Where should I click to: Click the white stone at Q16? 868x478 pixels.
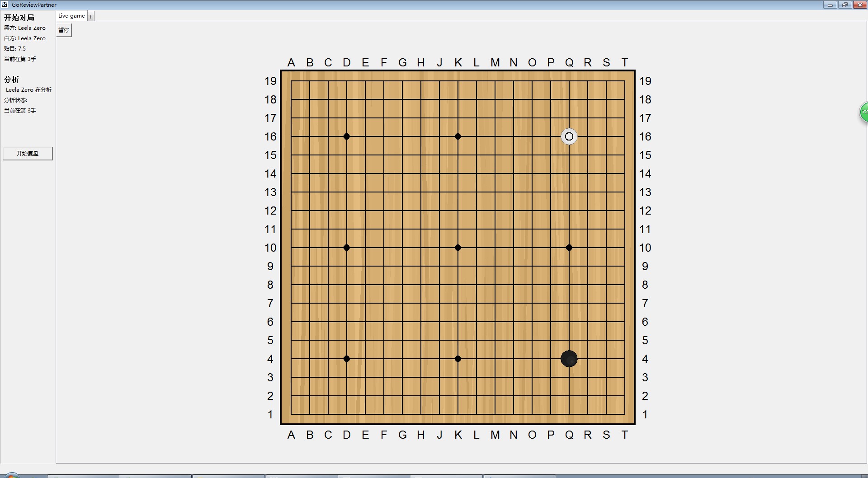coord(569,136)
